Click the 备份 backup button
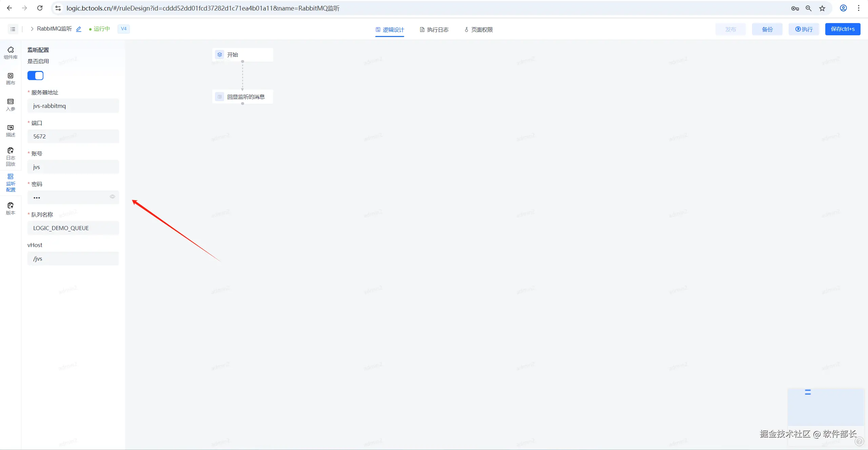868x450 pixels. [767, 30]
